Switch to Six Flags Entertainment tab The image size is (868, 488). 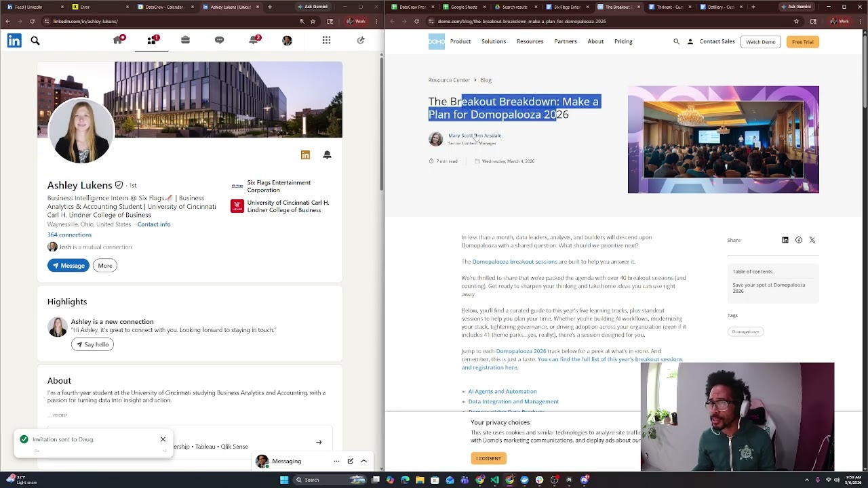coord(567,7)
